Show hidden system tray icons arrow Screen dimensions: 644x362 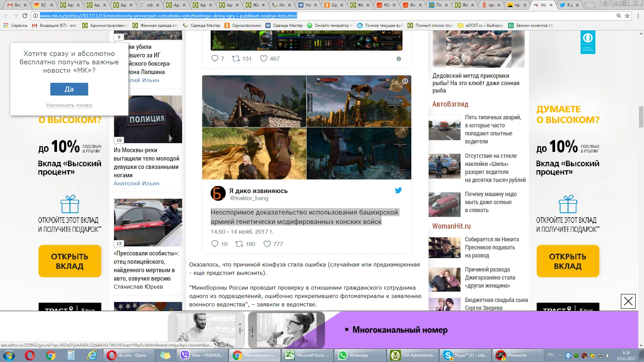coord(560,356)
